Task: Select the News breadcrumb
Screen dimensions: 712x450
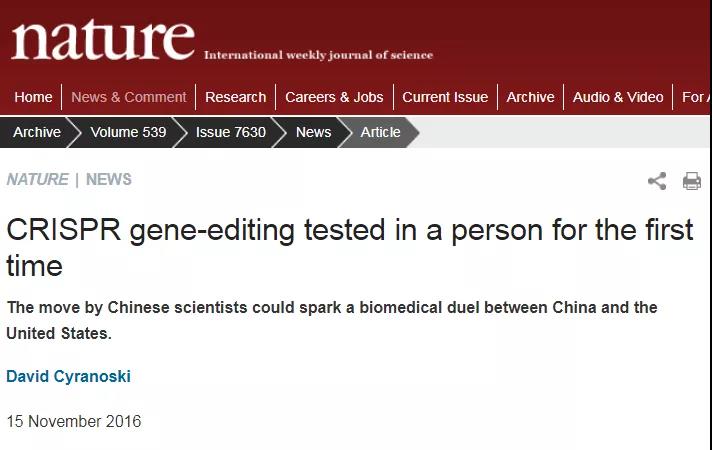Action: [313, 132]
